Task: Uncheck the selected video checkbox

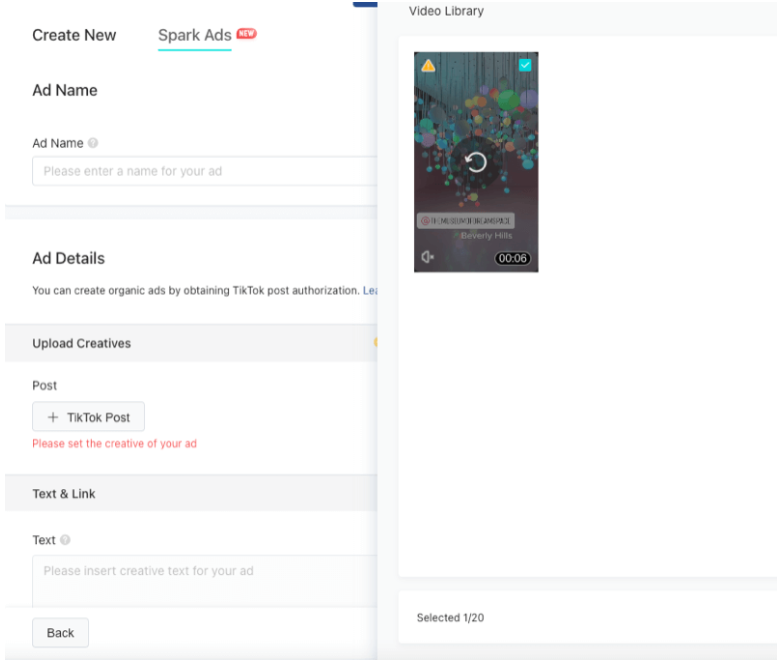Action: click(525, 65)
